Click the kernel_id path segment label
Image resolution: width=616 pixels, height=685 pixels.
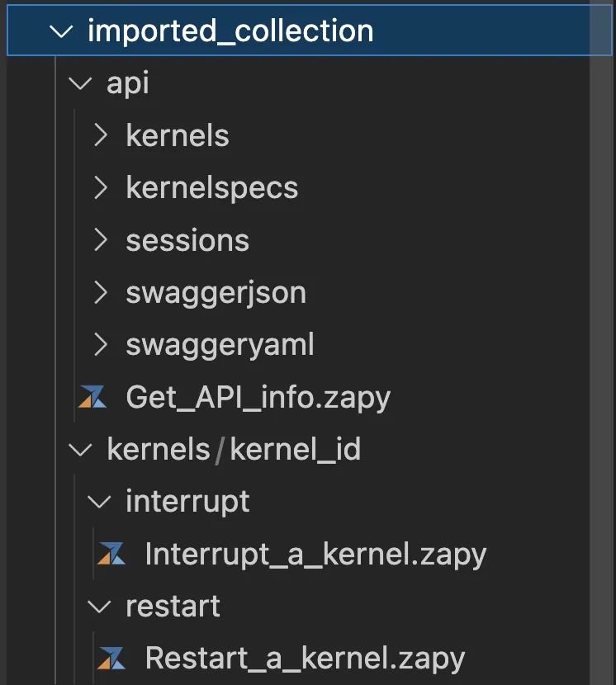click(x=295, y=450)
